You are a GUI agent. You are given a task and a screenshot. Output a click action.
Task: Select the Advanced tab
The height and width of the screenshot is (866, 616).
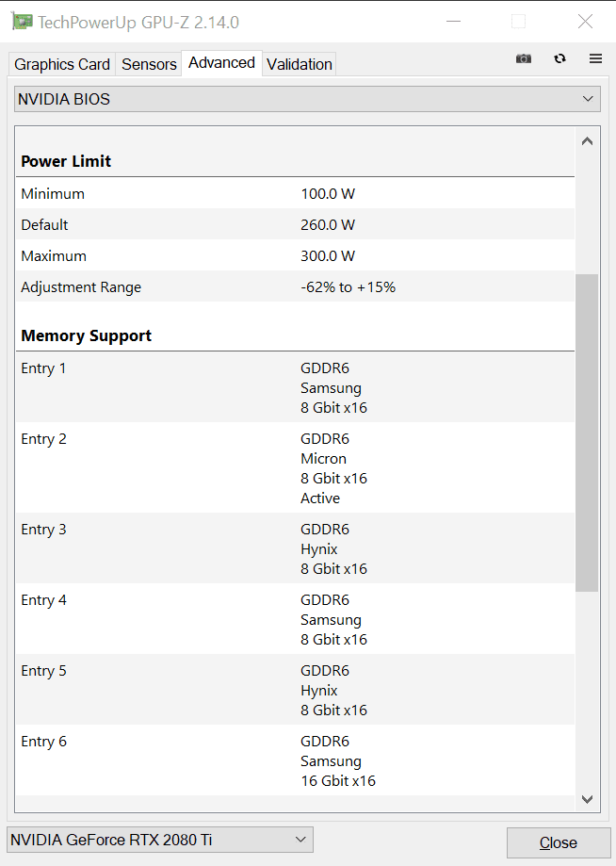click(221, 63)
